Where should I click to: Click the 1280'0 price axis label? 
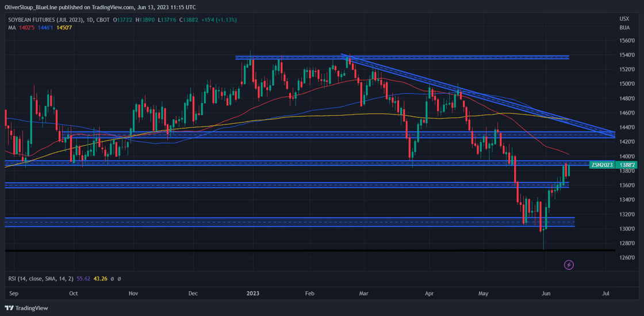[627, 243]
